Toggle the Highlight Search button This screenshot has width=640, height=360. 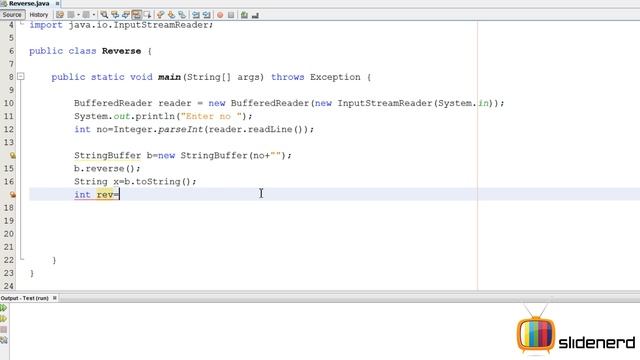click(136, 15)
